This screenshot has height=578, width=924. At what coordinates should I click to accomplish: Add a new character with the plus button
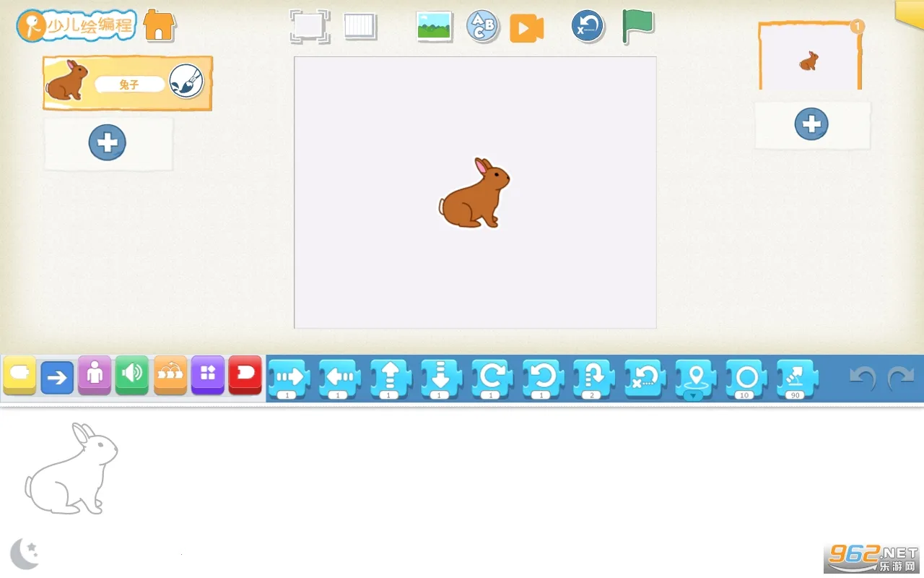(108, 142)
